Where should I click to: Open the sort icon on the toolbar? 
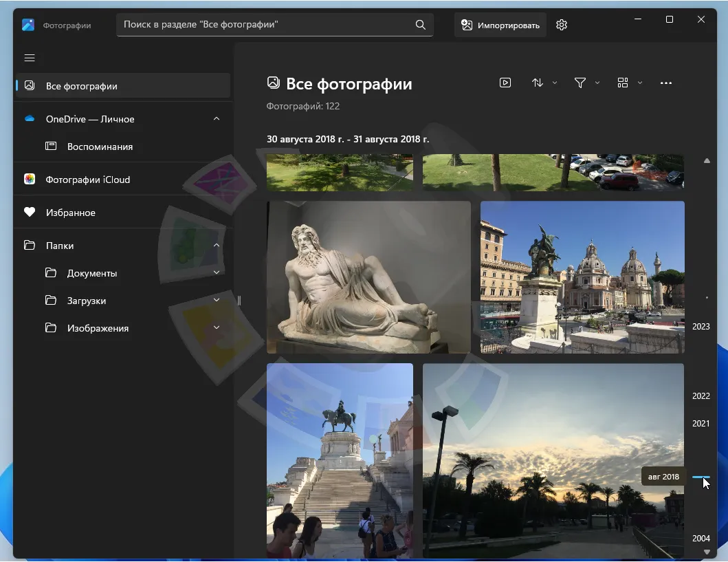538,83
